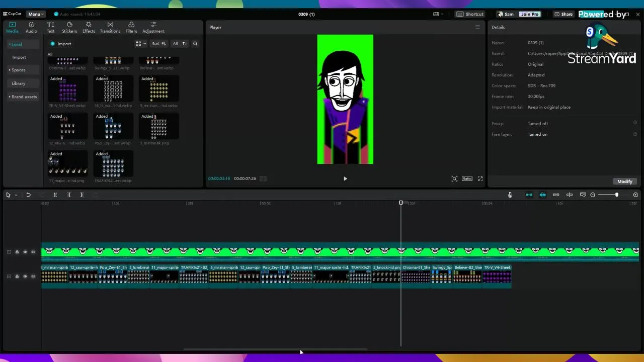The height and width of the screenshot is (362, 644).
Task: Open the pointer tool mode dropdown arrow
Action: point(16,195)
